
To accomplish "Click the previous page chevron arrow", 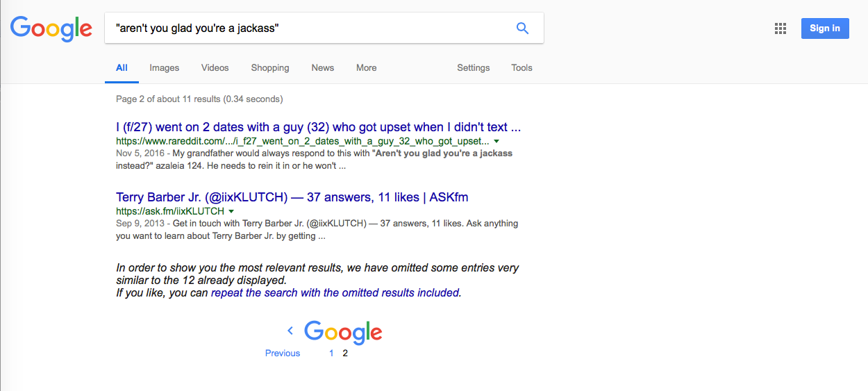I will [291, 331].
